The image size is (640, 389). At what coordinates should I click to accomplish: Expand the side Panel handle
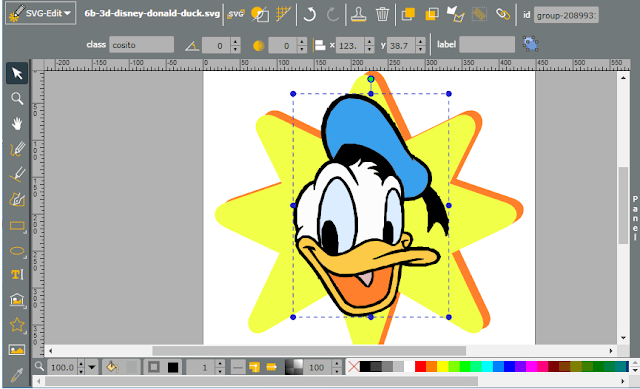click(635, 218)
